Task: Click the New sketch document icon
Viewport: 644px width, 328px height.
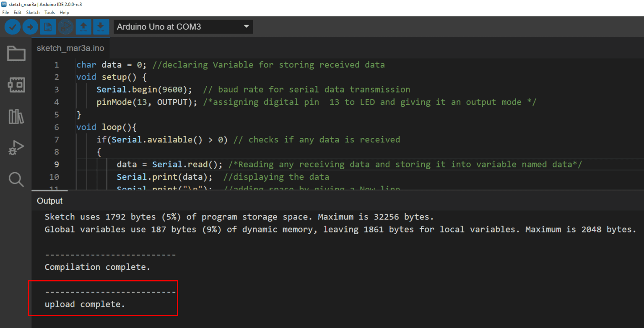Action: (x=48, y=27)
